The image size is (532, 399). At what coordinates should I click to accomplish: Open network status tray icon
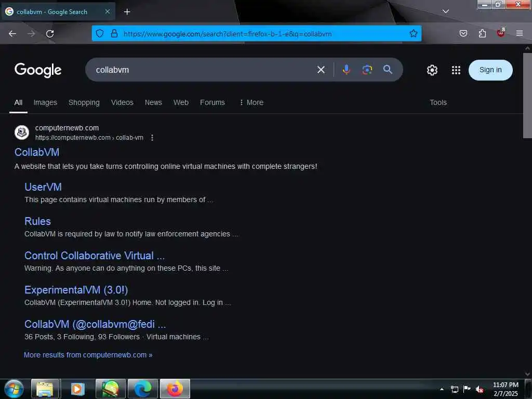(x=455, y=389)
